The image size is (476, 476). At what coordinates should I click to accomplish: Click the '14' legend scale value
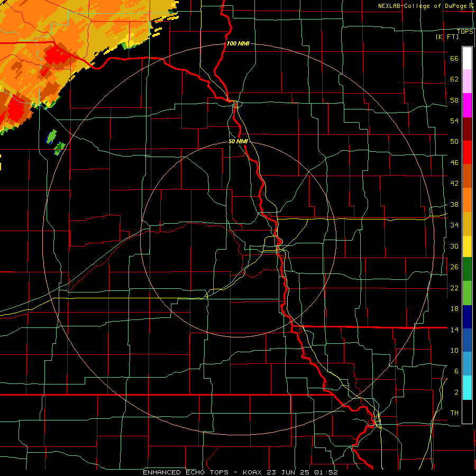(454, 329)
